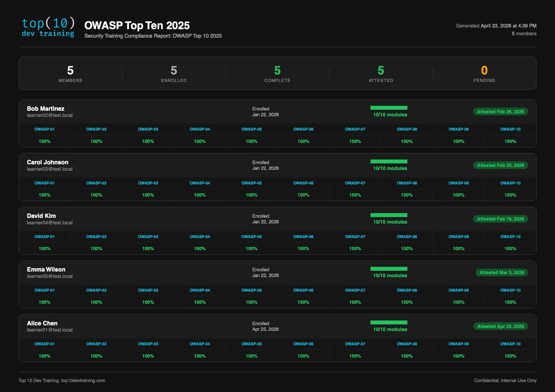
Task: Select the ENROLLED summary stat
Action: pyautogui.click(x=174, y=73)
